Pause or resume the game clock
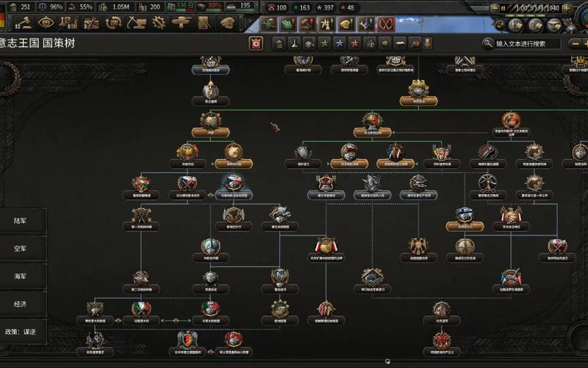588x368 pixels. 503,8
